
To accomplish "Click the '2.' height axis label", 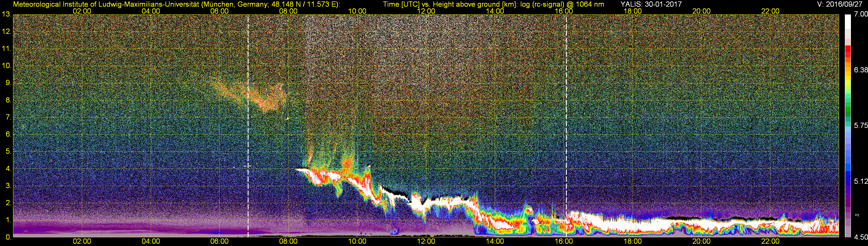I will click(9, 203).
